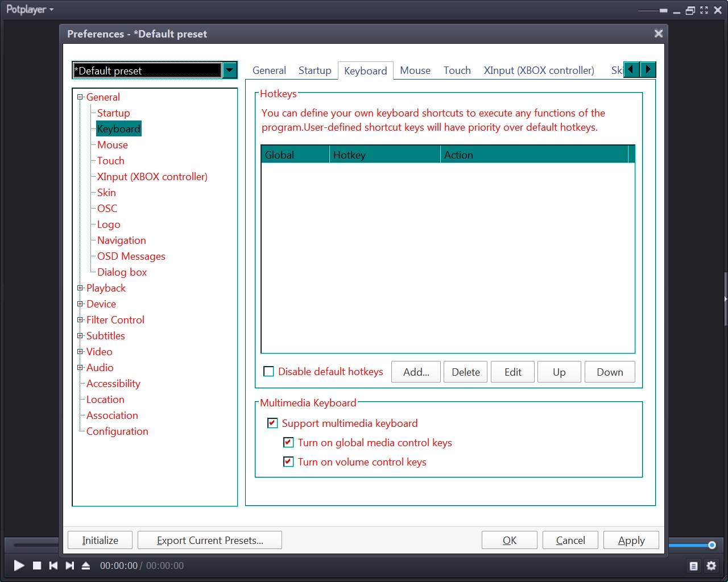Open the playlist icon in Potplayer
The width and height of the screenshot is (728, 582).
[693, 566]
